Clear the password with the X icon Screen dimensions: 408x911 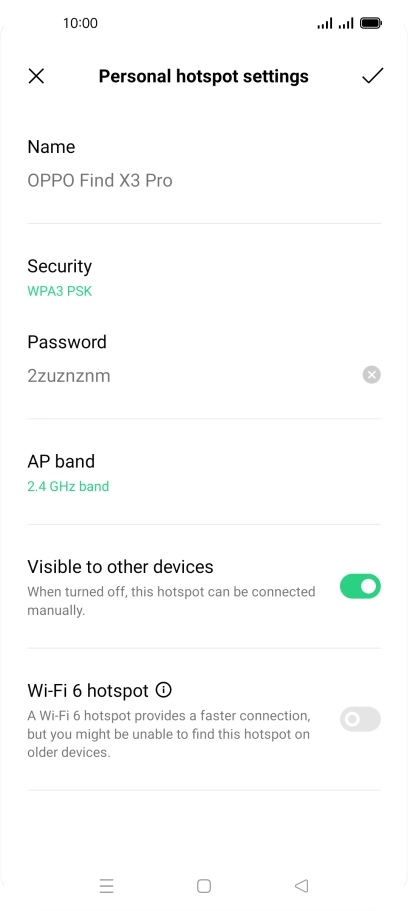(371, 375)
